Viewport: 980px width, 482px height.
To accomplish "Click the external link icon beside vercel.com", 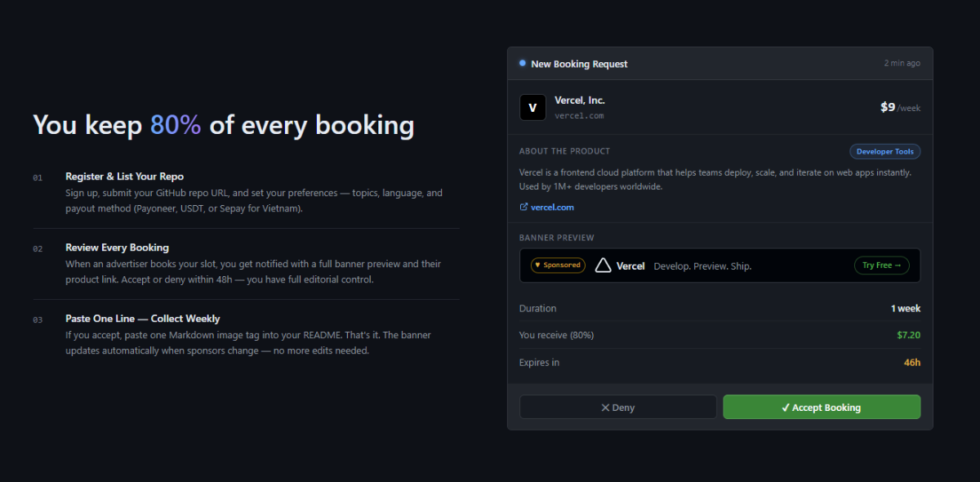I will tap(523, 208).
